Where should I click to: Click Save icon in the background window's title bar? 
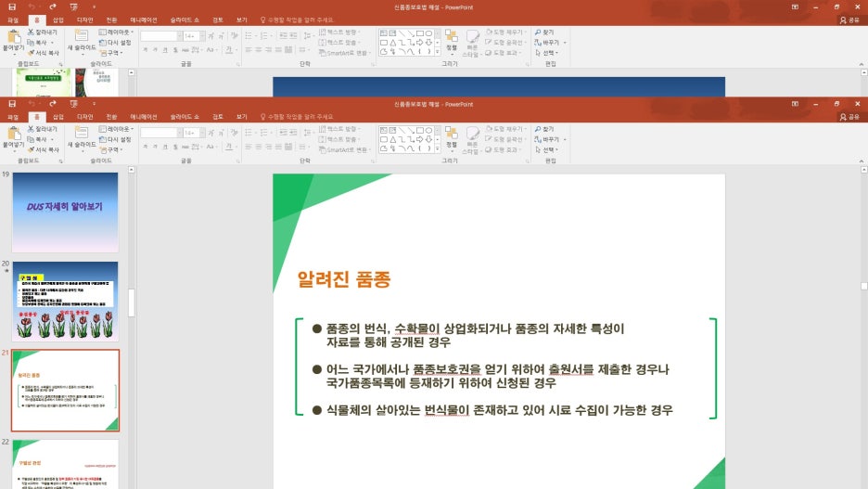tap(12, 6)
